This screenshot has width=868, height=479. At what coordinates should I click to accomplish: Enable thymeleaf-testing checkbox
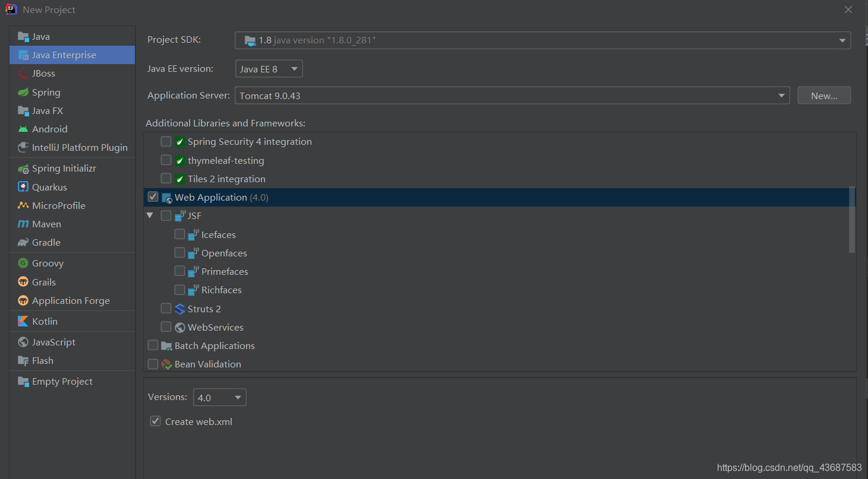[166, 160]
